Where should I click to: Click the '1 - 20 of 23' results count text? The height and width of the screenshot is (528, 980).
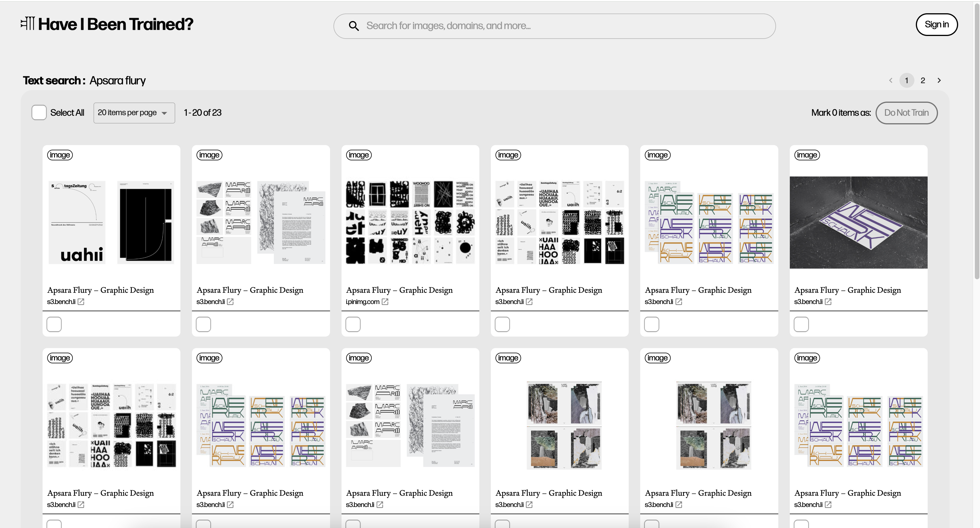(202, 113)
